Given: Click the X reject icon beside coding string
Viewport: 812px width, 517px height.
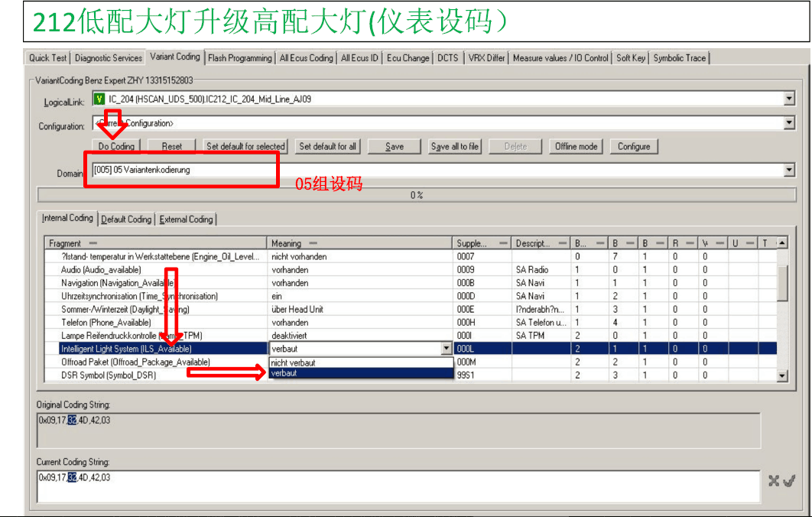Looking at the screenshot, I should pyautogui.click(x=774, y=480).
